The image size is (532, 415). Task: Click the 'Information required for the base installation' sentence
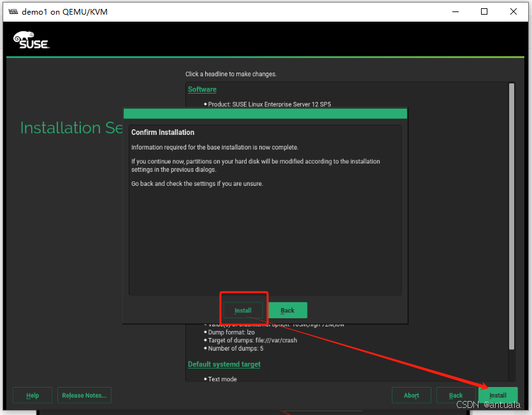tap(215, 148)
